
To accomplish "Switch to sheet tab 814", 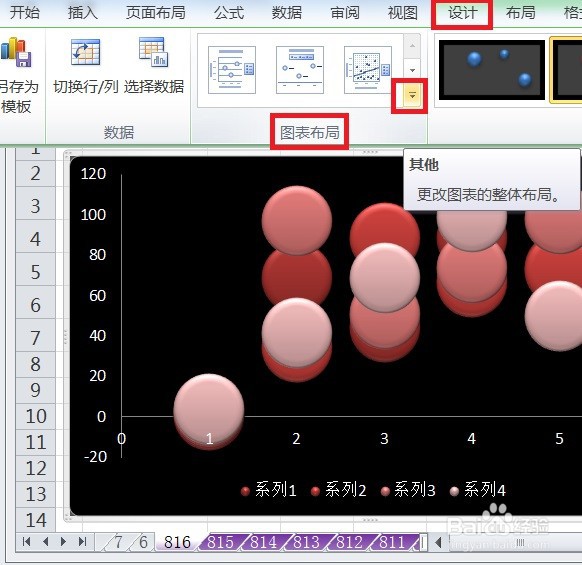I will coord(264,542).
